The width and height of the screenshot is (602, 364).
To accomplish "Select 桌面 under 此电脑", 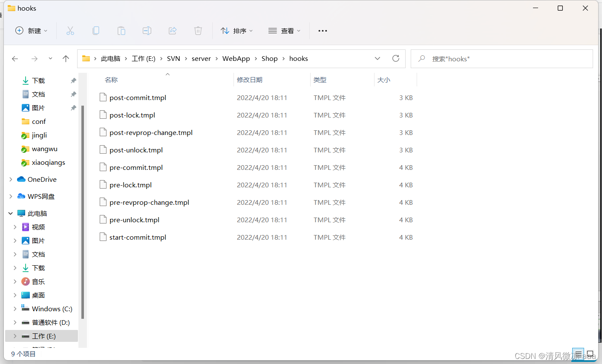I will coord(38,295).
